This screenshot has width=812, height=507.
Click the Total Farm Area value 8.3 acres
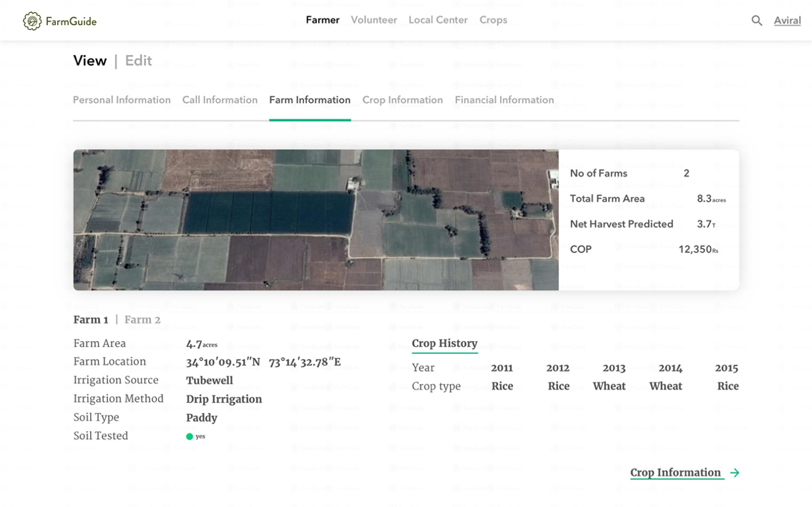[x=711, y=199]
